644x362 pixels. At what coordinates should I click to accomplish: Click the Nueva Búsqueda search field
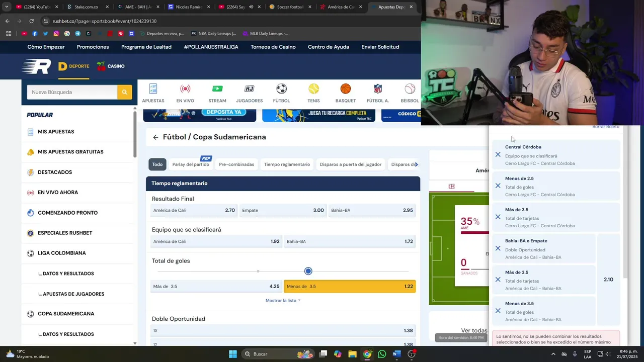point(72,92)
